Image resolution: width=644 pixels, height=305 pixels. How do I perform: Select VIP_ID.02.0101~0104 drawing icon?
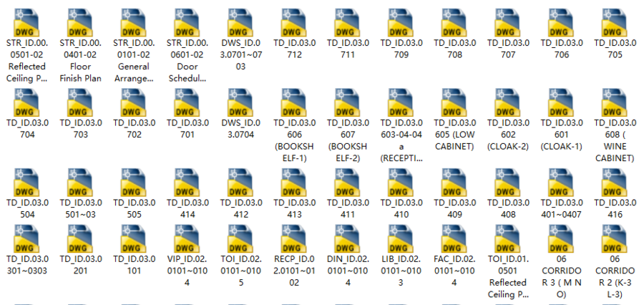(187, 239)
